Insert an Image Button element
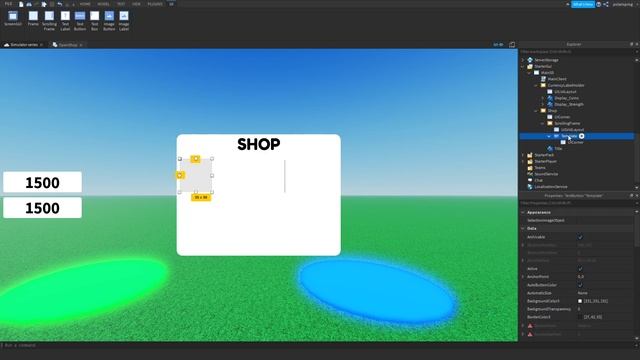 [x=109, y=20]
